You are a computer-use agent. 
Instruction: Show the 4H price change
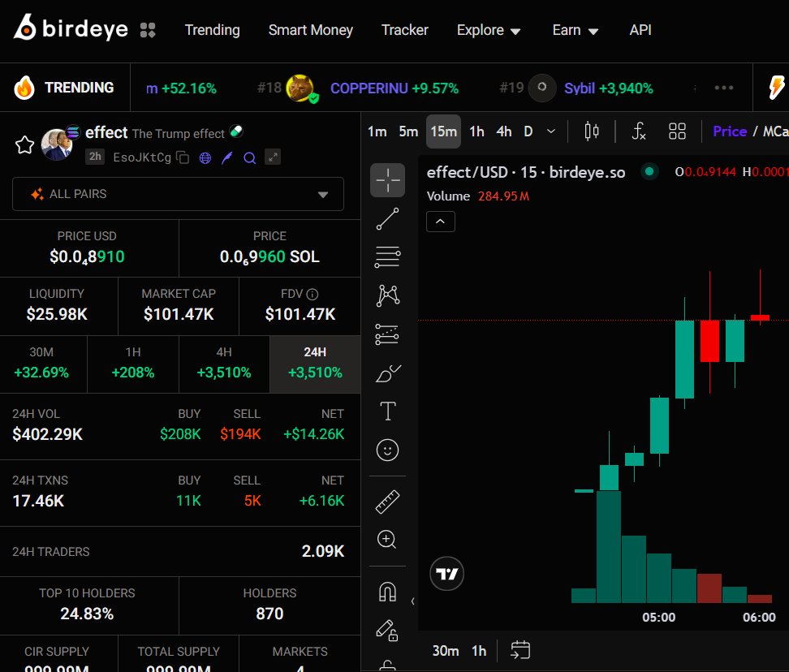[x=224, y=364]
